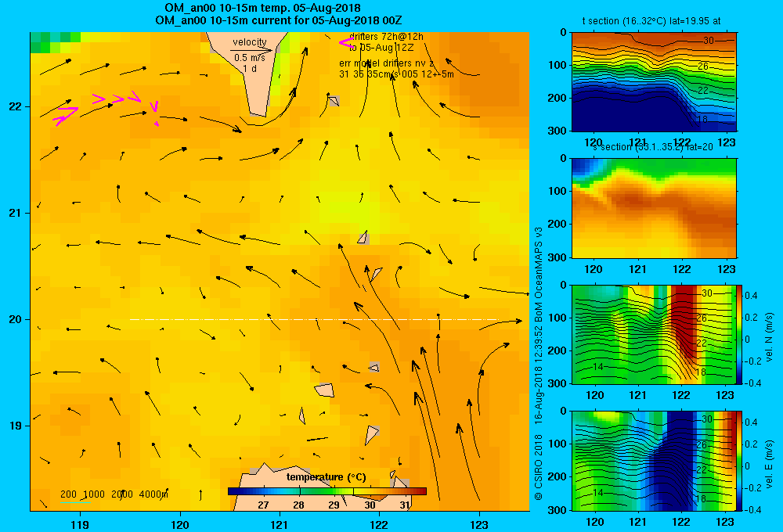
Task: Click the '31 35 35cm/s 005 12+-5m' text
Action: tap(396, 74)
